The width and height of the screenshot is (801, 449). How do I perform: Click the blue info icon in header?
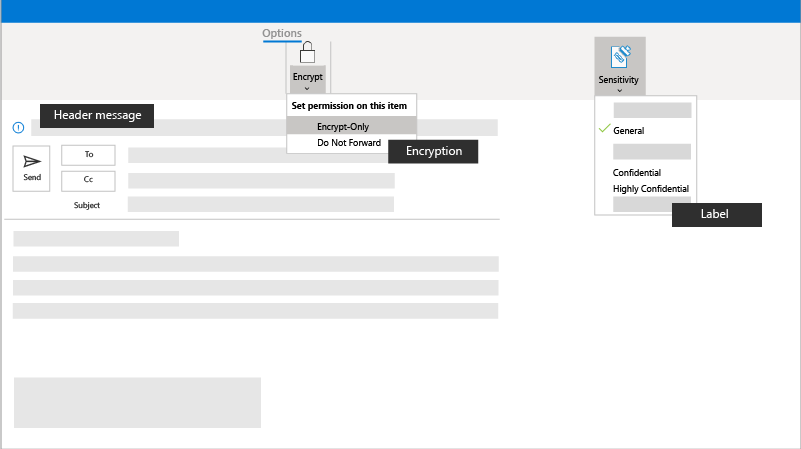click(18, 128)
